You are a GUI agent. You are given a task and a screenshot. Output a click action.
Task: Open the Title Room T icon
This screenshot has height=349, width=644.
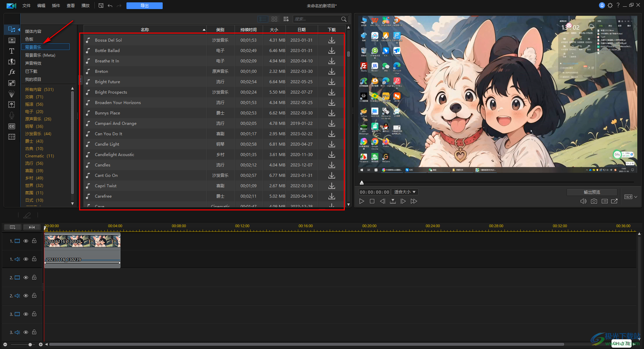(12, 51)
